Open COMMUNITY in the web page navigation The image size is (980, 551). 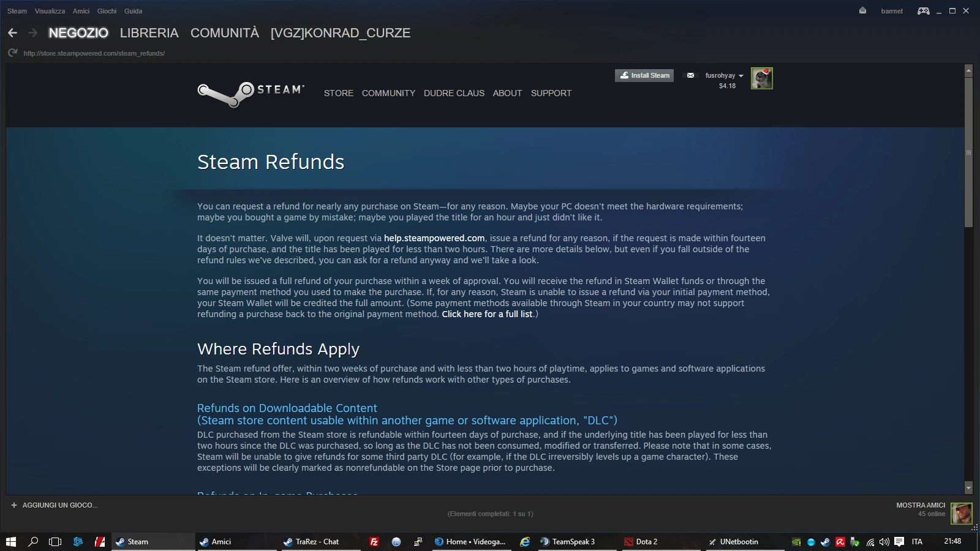click(388, 93)
